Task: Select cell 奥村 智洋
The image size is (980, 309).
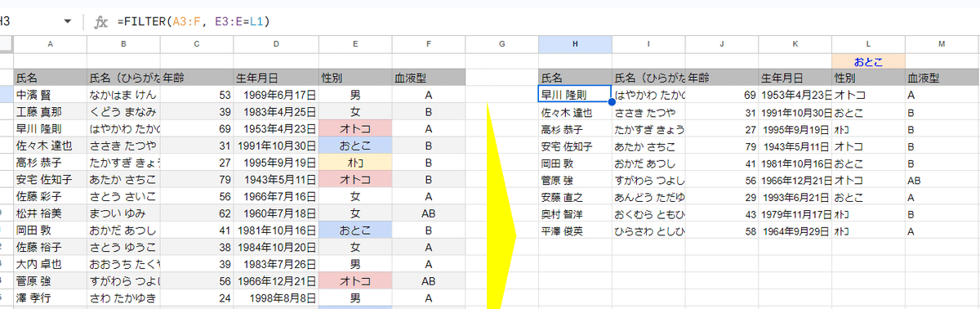Action: [575, 214]
